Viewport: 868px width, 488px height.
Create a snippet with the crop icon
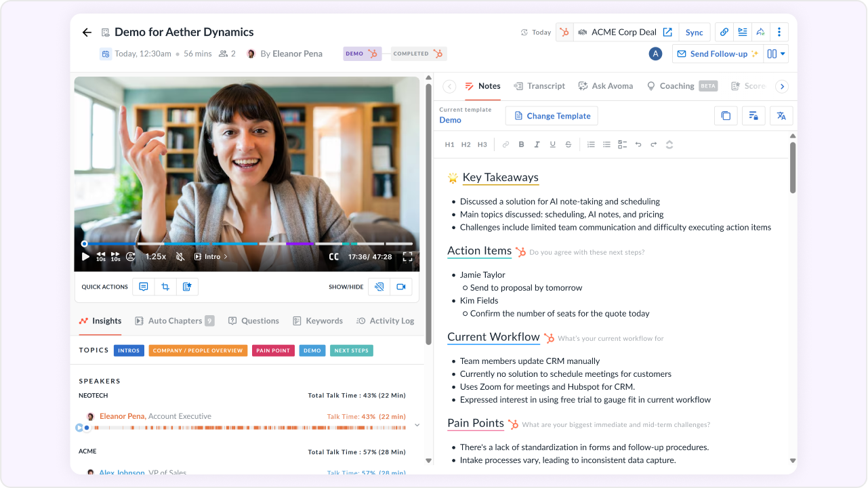pos(165,287)
